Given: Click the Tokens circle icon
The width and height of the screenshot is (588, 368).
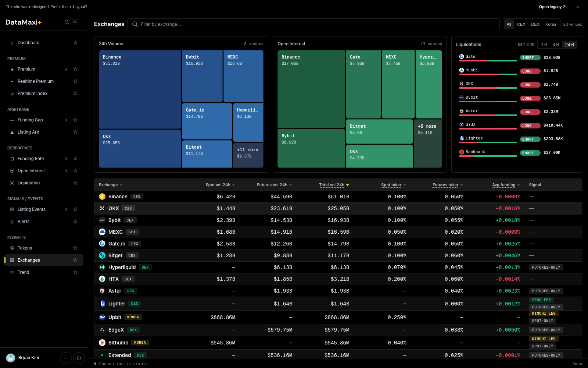Looking at the screenshot, I should pos(12,248).
